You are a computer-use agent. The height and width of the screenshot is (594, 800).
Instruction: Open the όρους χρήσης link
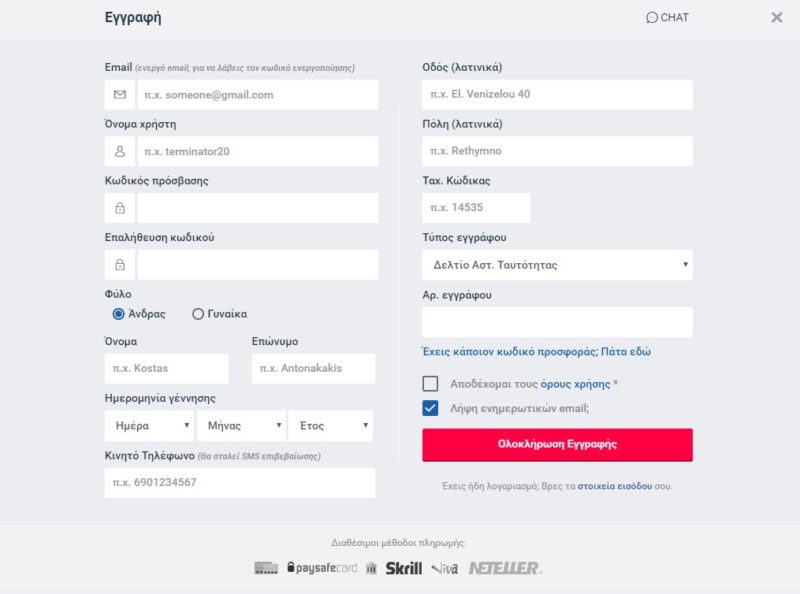(x=575, y=384)
